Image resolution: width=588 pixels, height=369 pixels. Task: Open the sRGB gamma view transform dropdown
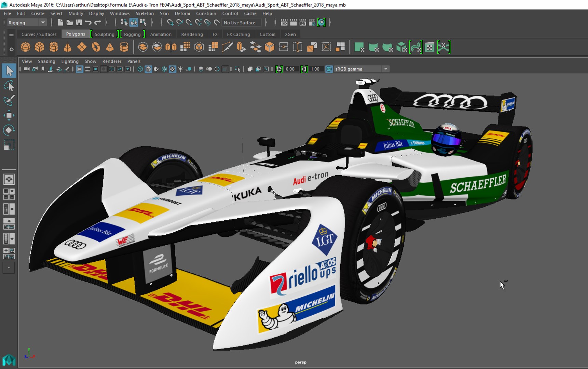coord(361,69)
